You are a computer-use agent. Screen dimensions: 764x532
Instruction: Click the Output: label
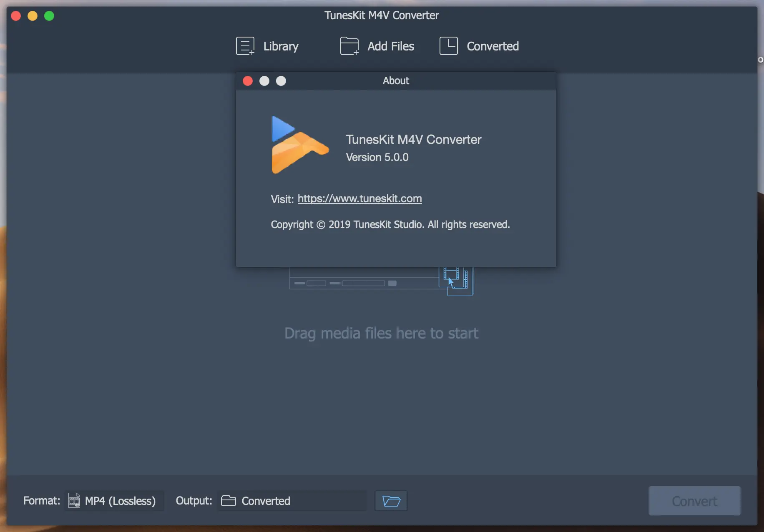point(194,501)
